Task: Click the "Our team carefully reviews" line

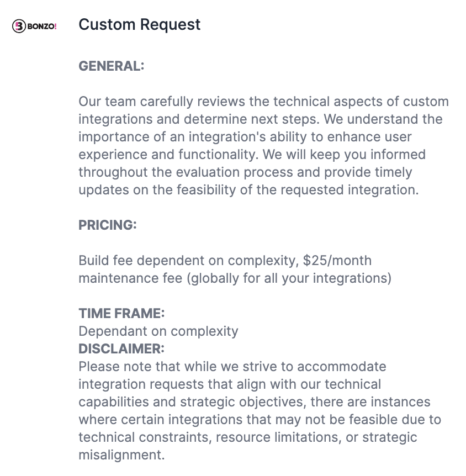Action: click(263, 102)
